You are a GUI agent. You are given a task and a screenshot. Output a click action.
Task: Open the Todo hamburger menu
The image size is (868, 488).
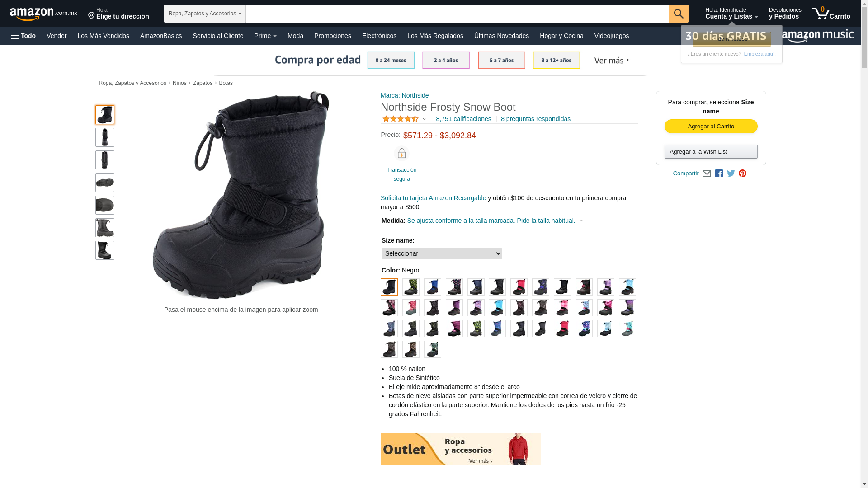coord(24,36)
